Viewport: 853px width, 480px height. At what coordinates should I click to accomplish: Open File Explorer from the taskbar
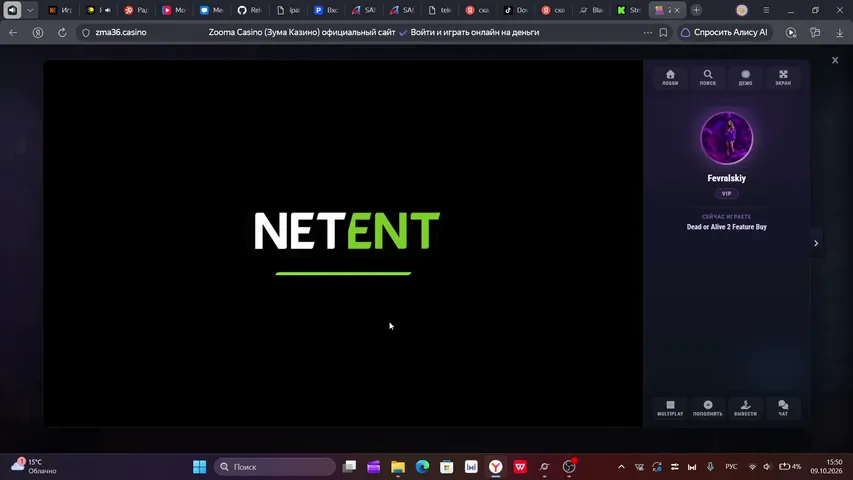398,466
